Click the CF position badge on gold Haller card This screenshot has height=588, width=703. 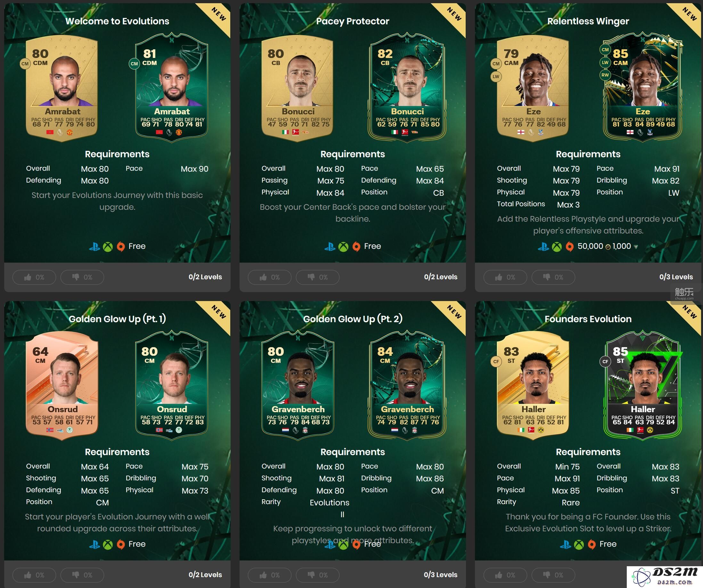click(x=496, y=362)
